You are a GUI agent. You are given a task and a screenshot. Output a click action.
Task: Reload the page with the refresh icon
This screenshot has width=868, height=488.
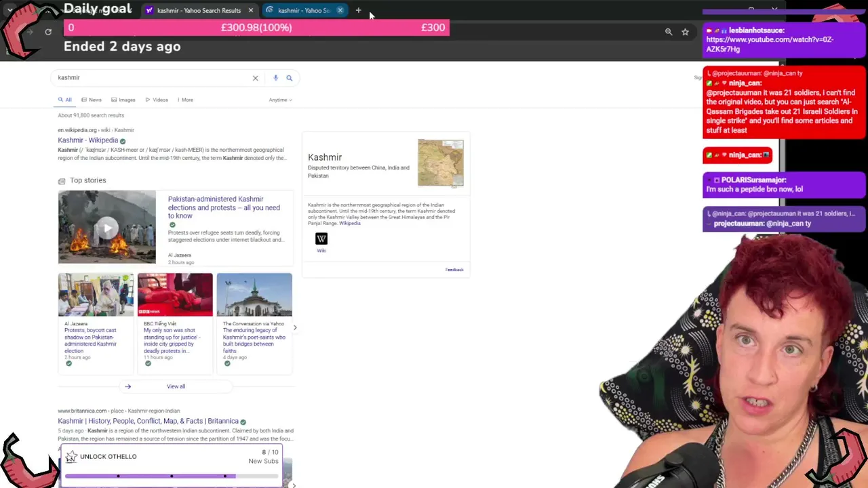(x=48, y=32)
